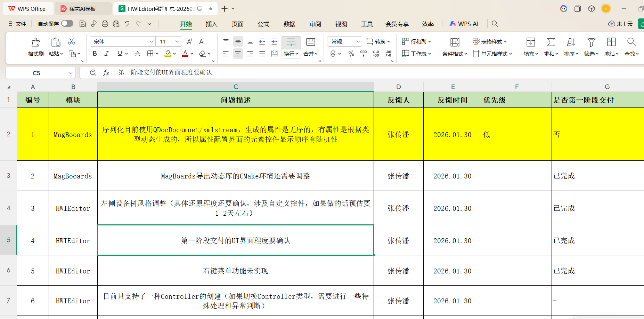This screenshot has width=644, height=319.
Task: Open the 文件 file menu
Action: (17, 24)
